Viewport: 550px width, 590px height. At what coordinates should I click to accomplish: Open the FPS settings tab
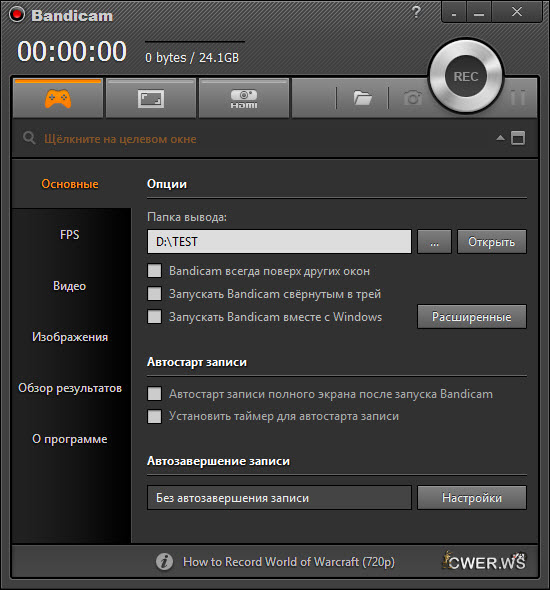[70, 234]
